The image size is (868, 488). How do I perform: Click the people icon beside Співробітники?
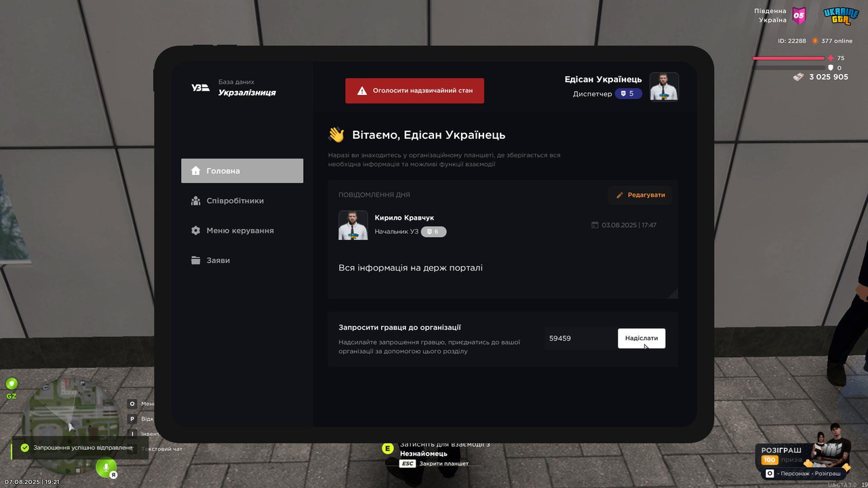(196, 201)
